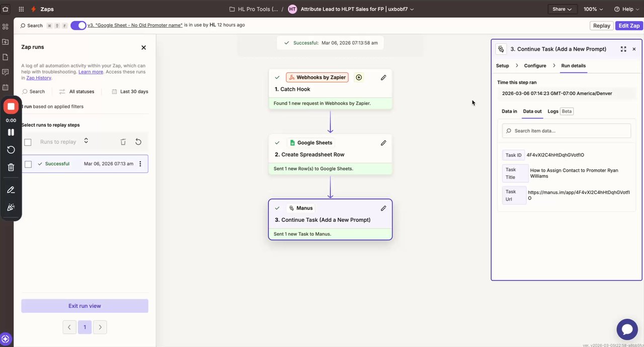Open the speech bubble icon in the left sidebar

[5, 72]
